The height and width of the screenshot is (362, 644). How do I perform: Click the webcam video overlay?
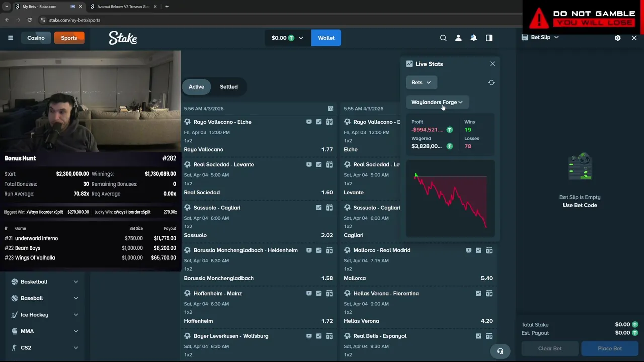click(x=90, y=101)
